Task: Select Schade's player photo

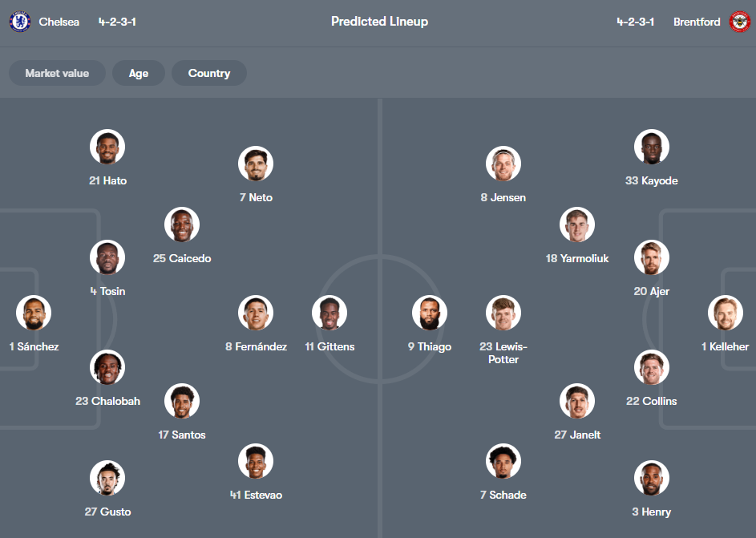Action: click(x=503, y=461)
